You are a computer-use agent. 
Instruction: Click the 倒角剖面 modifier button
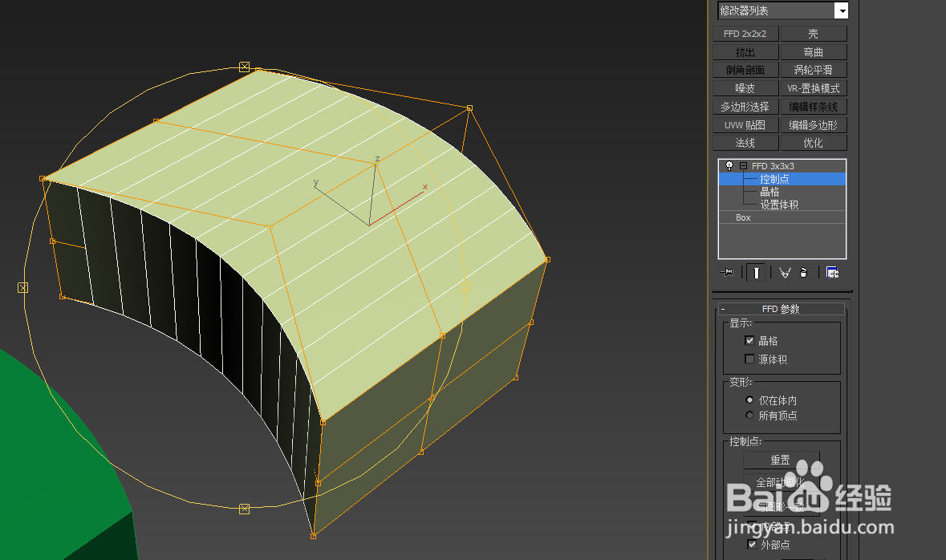745,70
